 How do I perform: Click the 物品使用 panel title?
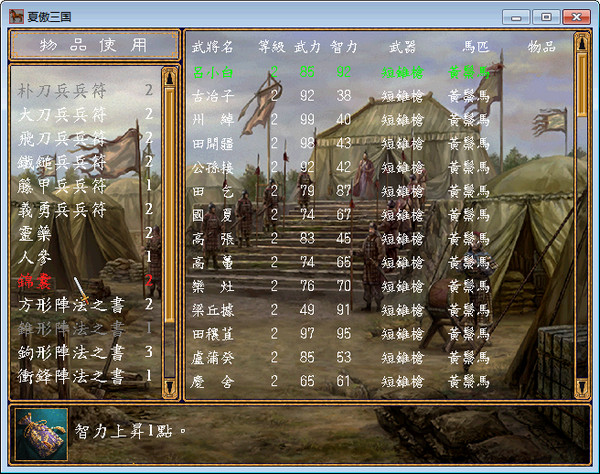point(95,46)
